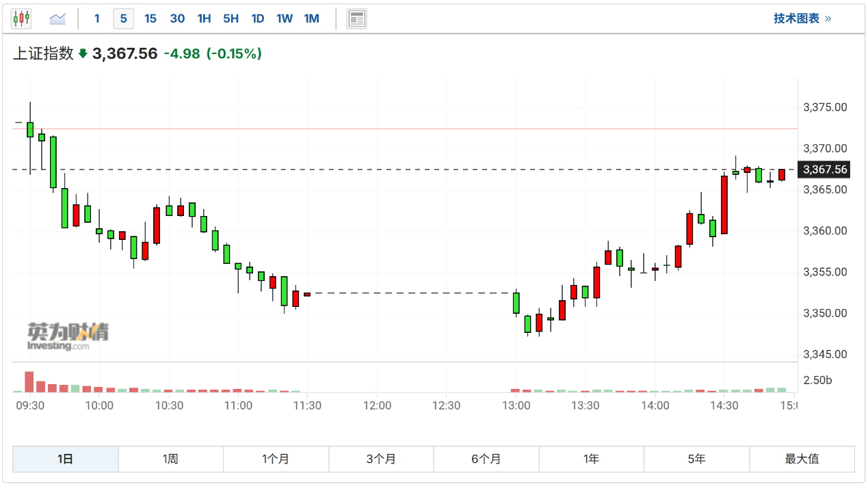Click the 3,350.00 price axis label
Screen dimensions: 868x486
[825, 313]
